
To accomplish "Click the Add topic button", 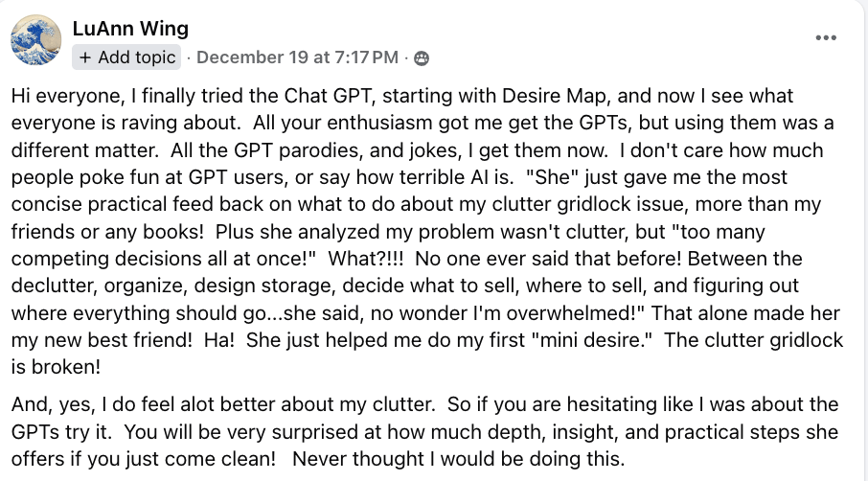I will 126,57.
